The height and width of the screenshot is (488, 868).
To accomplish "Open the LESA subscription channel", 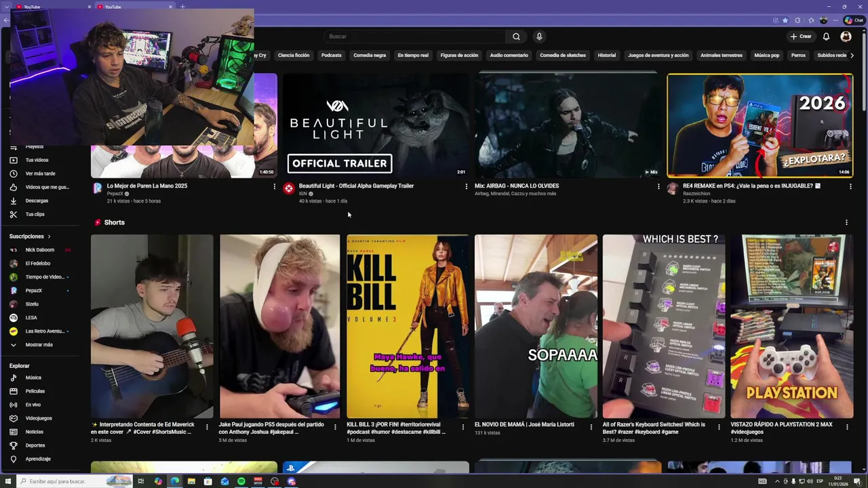I will click(31, 318).
